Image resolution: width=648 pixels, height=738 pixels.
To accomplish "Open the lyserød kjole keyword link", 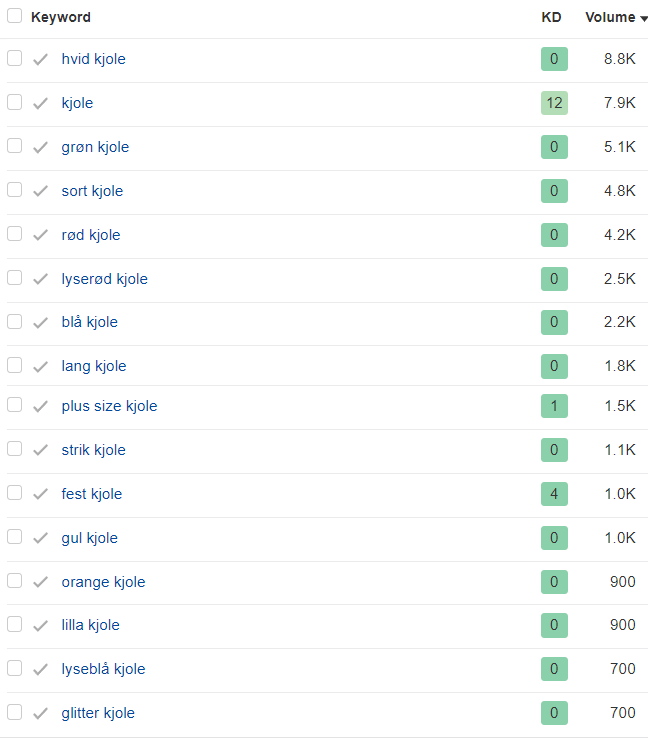I will pos(104,279).
